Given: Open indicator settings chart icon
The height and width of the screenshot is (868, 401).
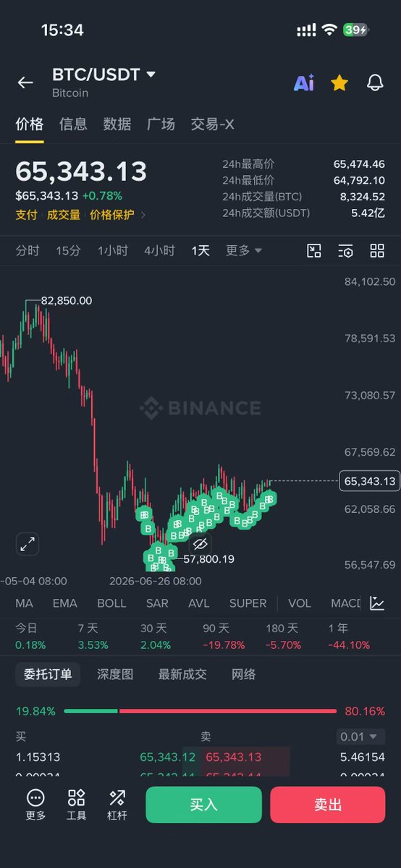Looking at the screenshot, I should (377, 603).
